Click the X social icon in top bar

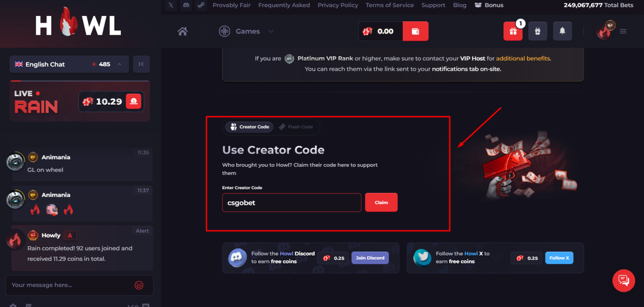pos(170,5)
